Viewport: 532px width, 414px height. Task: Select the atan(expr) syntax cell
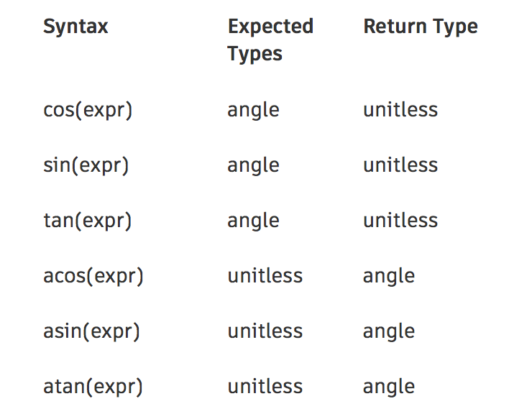pos(93,387)
